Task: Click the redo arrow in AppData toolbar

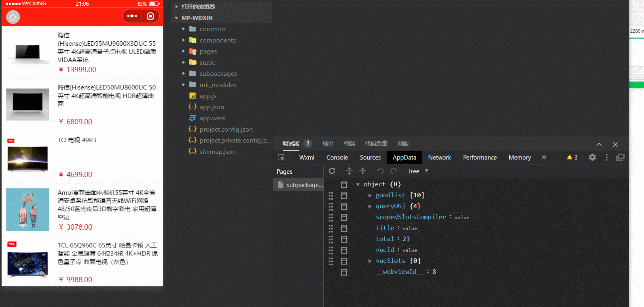Action: 394,171
